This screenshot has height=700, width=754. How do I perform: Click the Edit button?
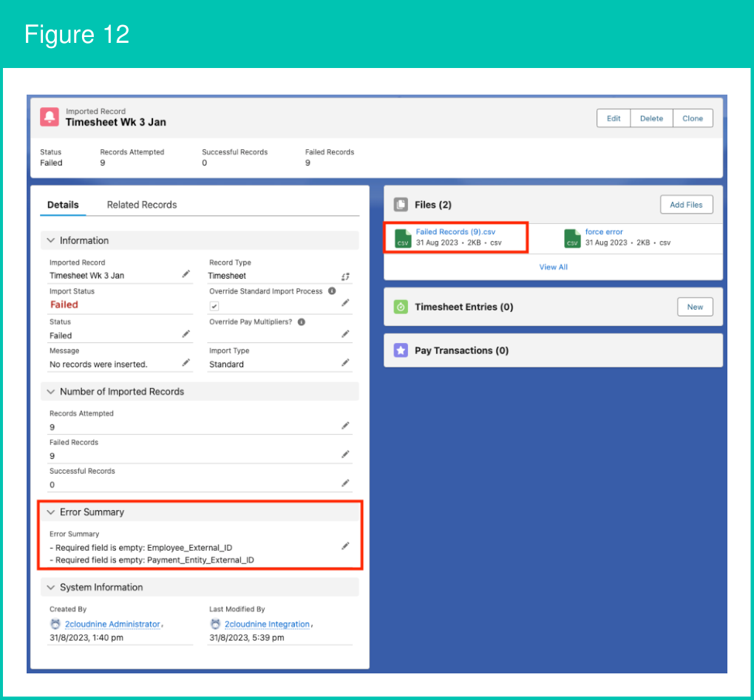[614, 118]
